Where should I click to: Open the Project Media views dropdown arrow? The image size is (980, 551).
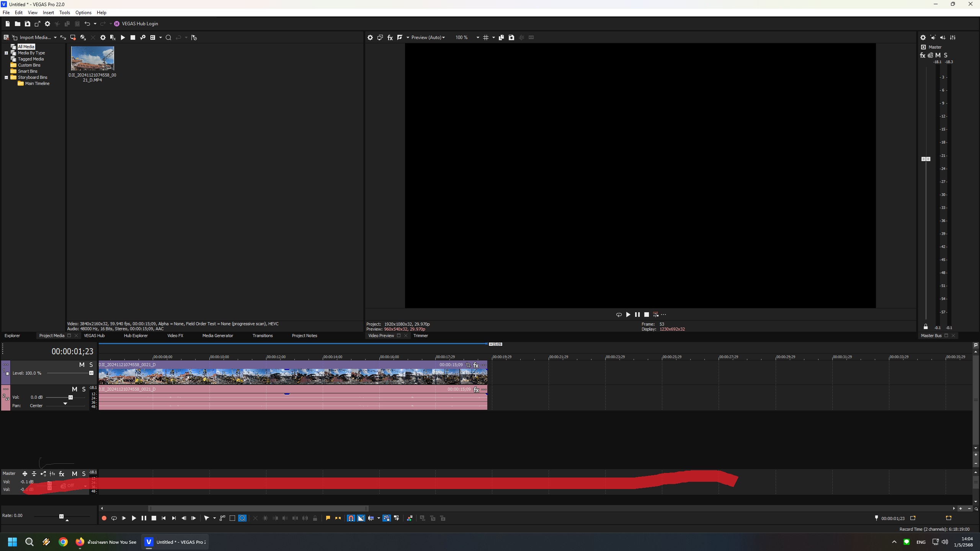click(x=160, y=37)
